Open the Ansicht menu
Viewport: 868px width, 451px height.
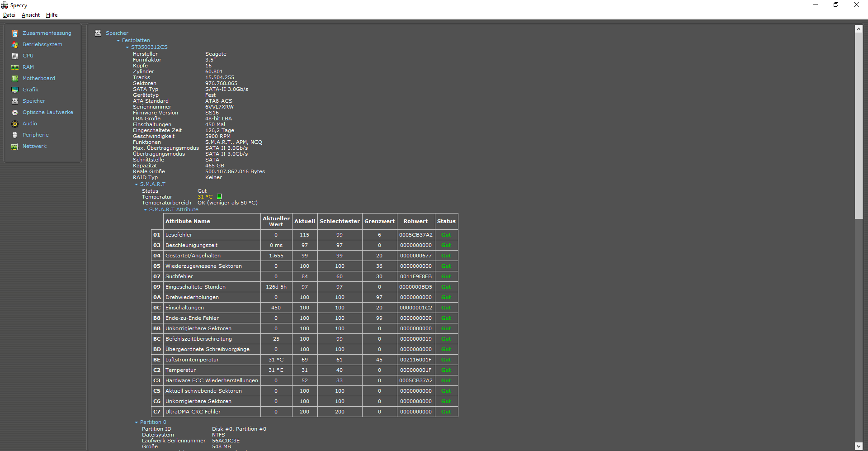click(31, 15)
